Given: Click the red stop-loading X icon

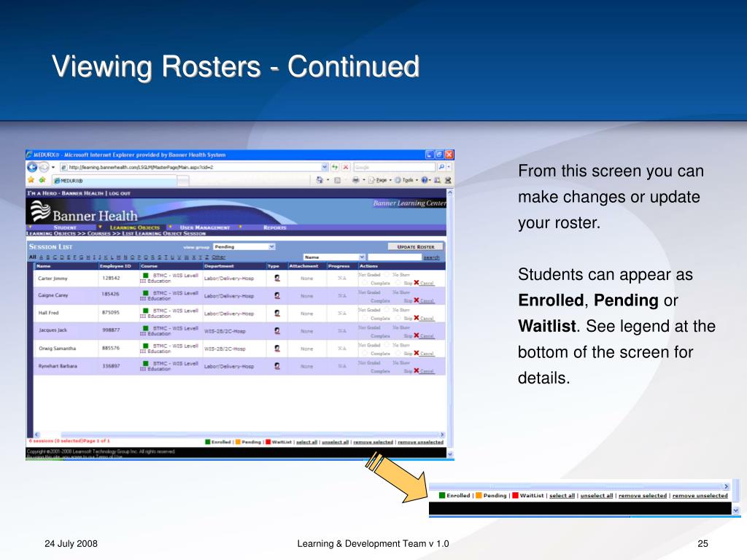Looking at the screenshot, I should [x=346, y=167].
